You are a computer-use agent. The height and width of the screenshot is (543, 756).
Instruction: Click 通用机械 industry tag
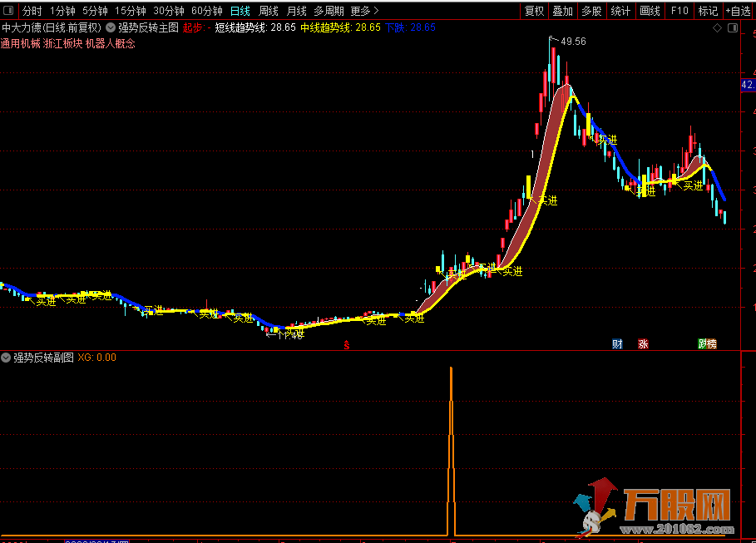[20, 44]
